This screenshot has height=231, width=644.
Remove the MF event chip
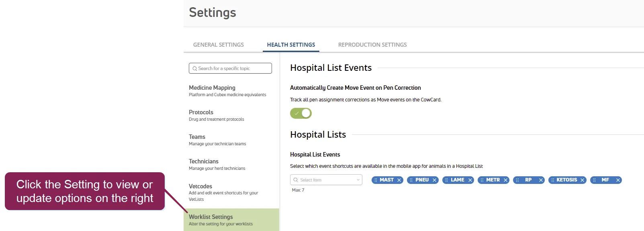[618, 180]
